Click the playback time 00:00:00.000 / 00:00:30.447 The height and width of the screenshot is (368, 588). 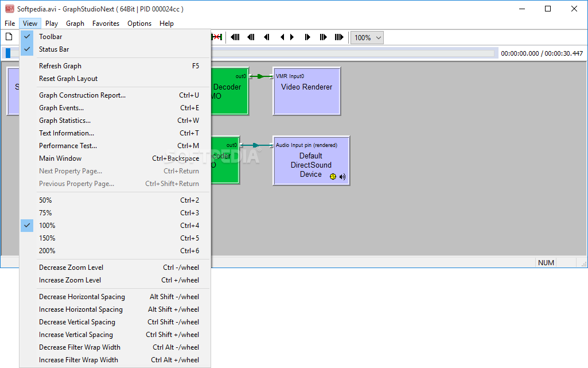pyautogui.click(x=542, y=53)
